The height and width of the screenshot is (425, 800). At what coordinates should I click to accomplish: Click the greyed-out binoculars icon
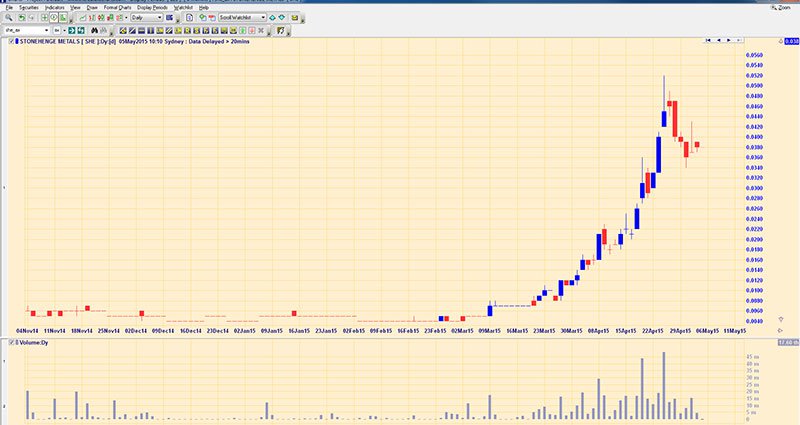pos(104,30)
